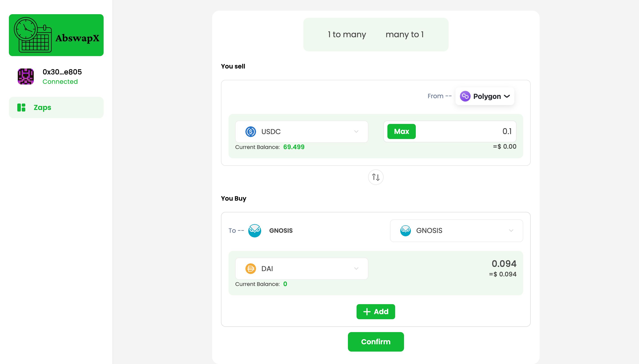Click the Max button for USDC

402,131
